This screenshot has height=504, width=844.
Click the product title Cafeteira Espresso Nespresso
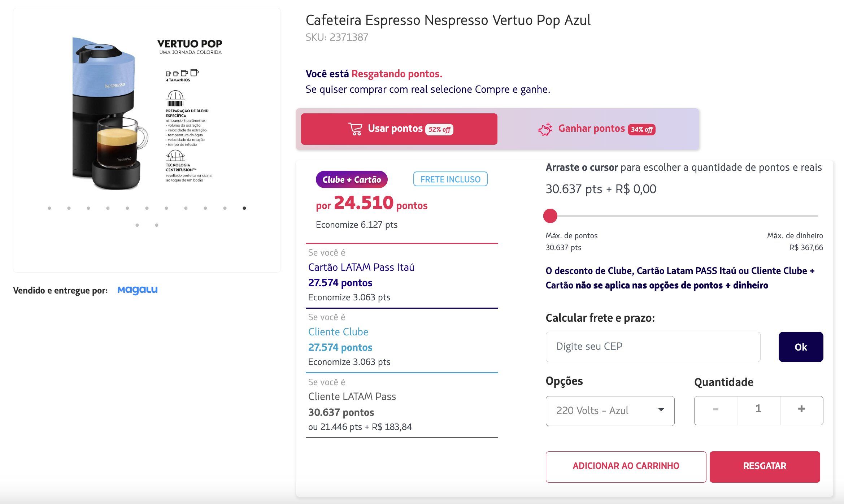pyautogui.click(x=448, y=20)
